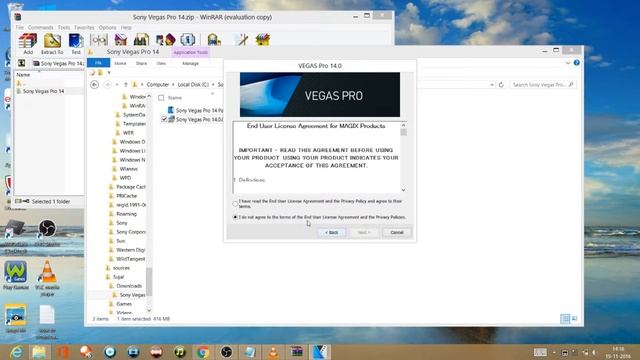Click the WinRAR Test icon
The image size is (640, 360).
76,41
